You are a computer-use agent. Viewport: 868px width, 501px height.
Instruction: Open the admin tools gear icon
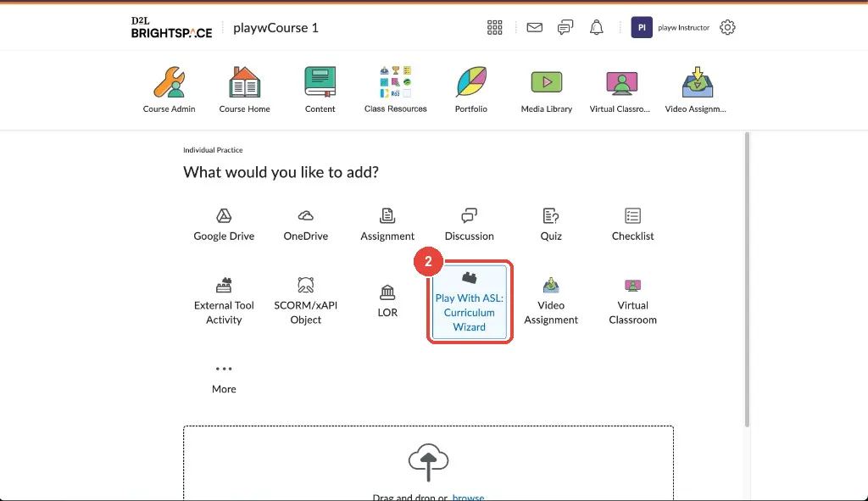(727, 27)
